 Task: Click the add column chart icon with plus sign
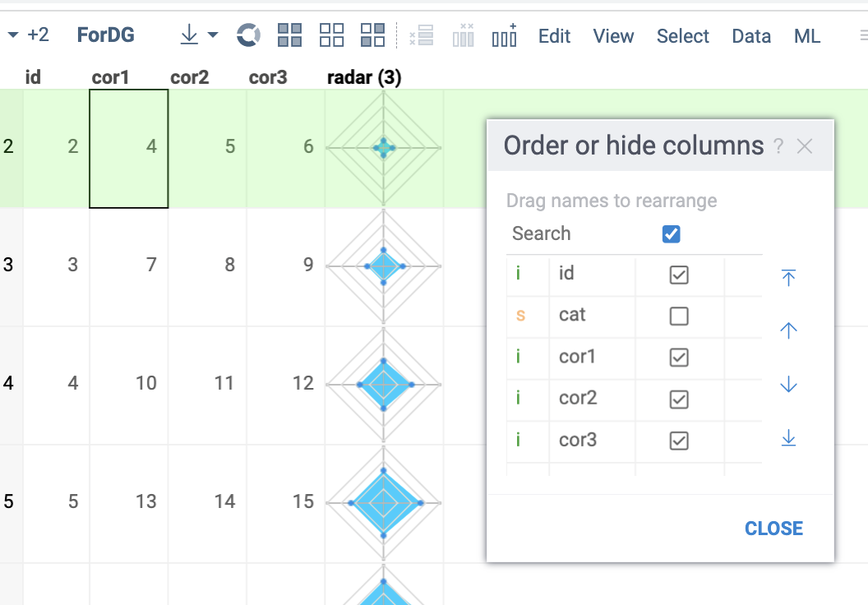click(x=504, y=35)
